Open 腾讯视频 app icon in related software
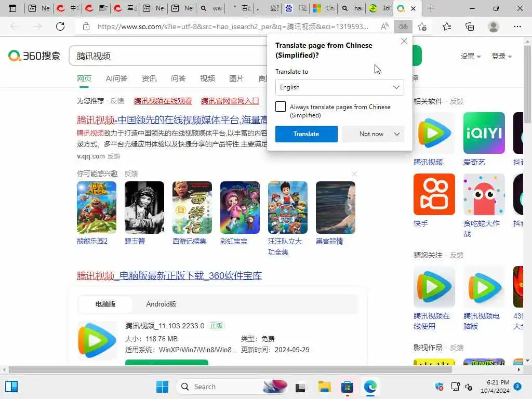 pos(434,133)
